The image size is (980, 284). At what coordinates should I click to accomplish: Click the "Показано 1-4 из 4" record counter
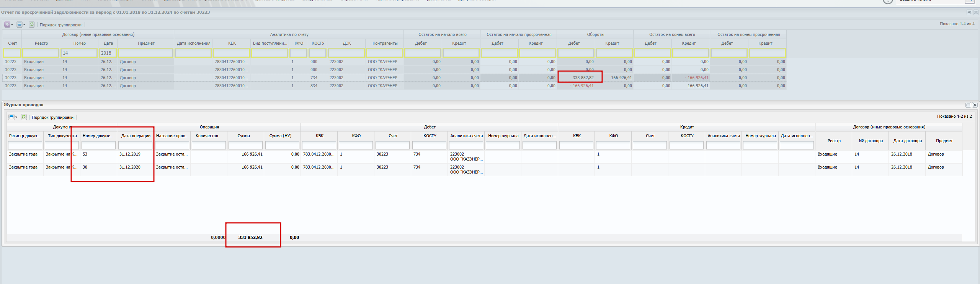(x=957, y=24)
